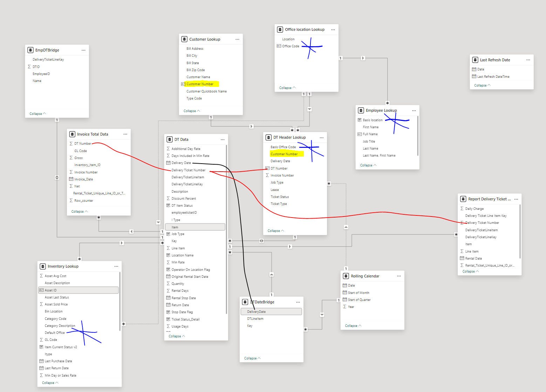The height and width of the screenshot is (392, 546).
Task: Click the DT Header Lookup table icon
Action: 268,137
